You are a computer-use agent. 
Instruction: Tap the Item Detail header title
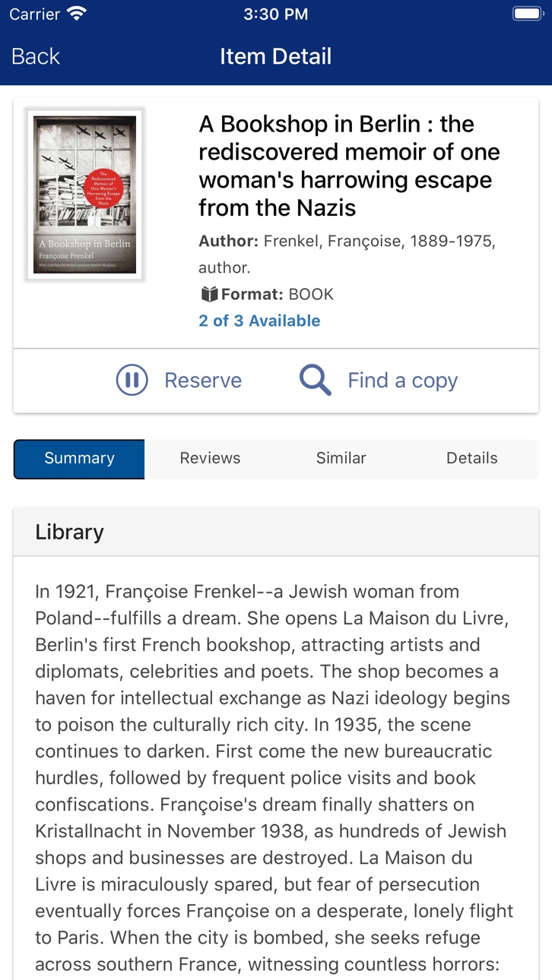[x=276, y=56]
